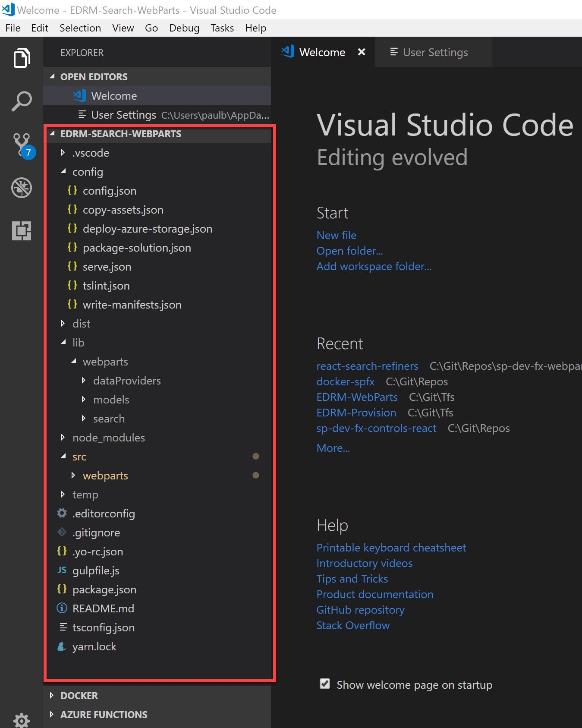Open Source Control view with 7 changes
582x728 pixels.
23,145
